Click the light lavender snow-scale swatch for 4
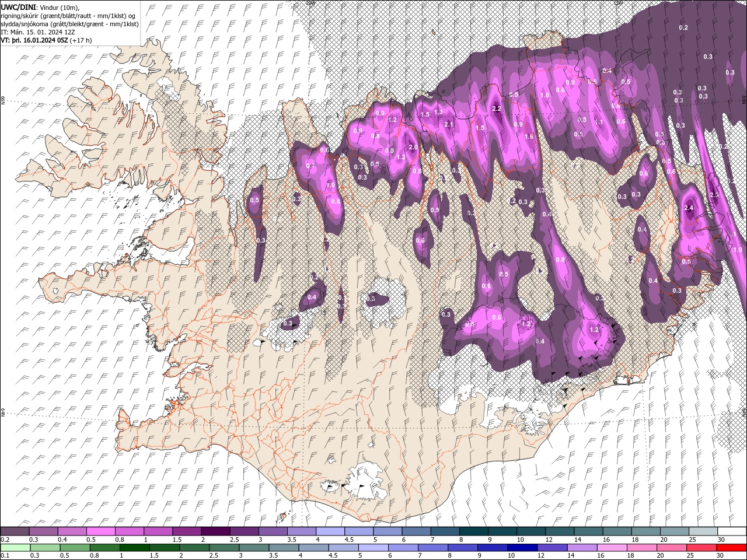Screen dimensions: 747x560 pos(330,531)
